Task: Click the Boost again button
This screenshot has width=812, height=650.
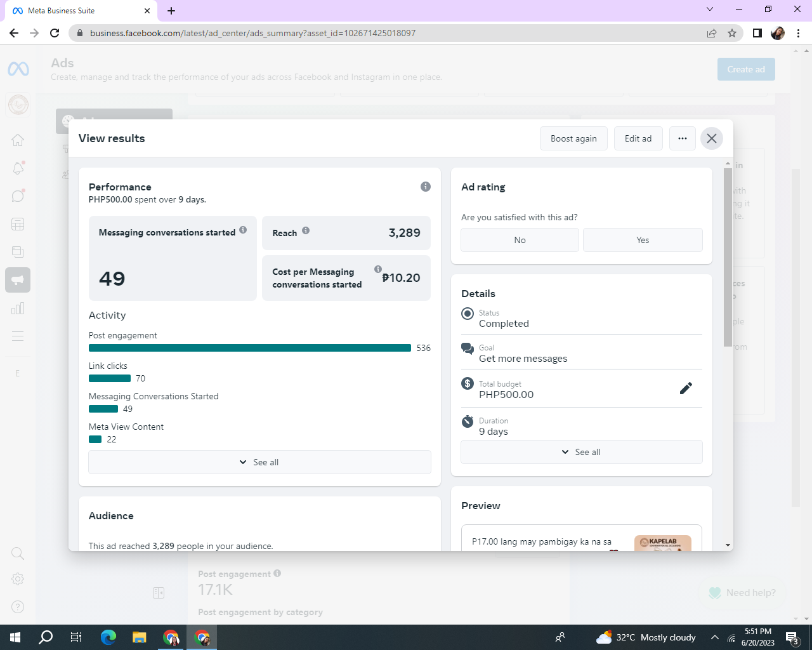Action: [573, 138]
